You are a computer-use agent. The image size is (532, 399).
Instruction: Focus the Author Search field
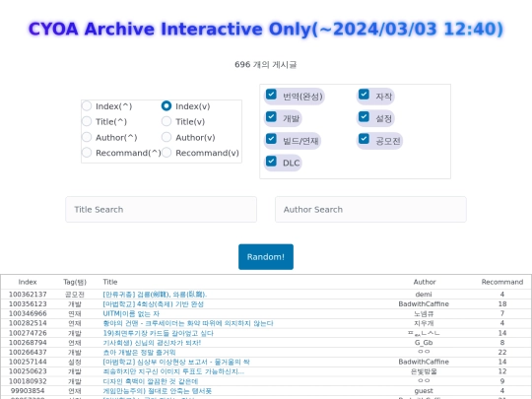(x=370, y=209)
